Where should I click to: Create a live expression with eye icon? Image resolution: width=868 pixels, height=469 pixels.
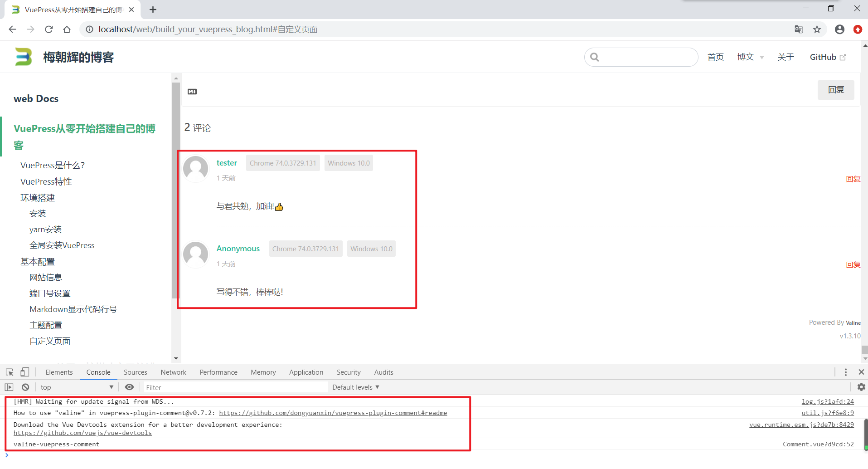pos(129,387)
